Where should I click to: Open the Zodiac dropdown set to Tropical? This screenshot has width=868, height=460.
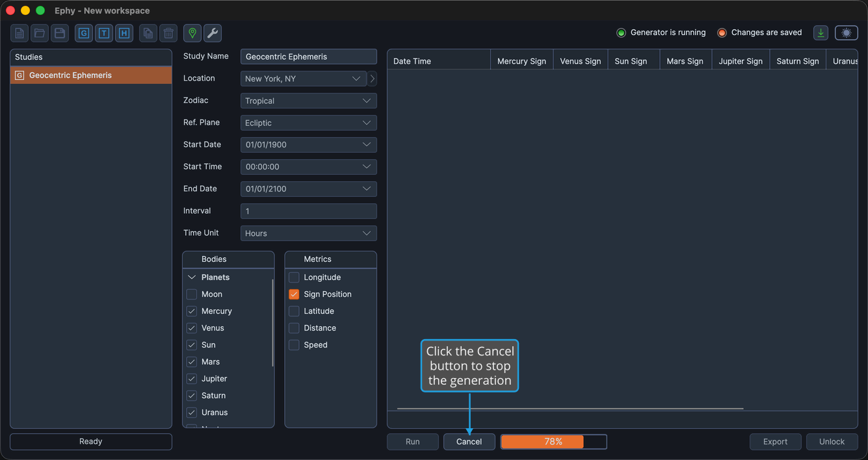pyautogui.click(x=309, y=101)
